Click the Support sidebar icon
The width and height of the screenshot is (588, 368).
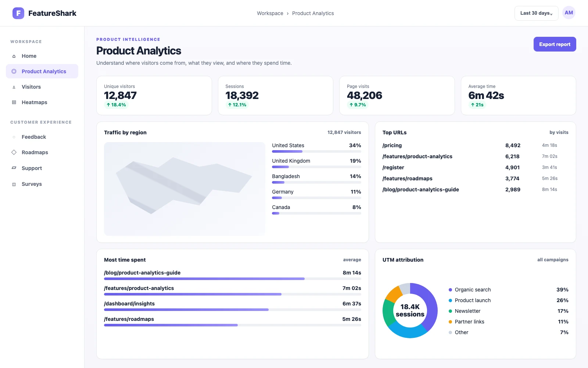[x=14, y=168]
